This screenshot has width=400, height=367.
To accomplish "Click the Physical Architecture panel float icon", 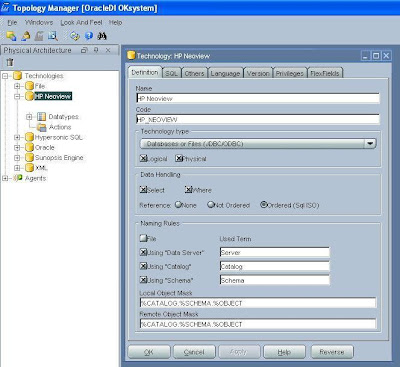I will coord(84,50).
